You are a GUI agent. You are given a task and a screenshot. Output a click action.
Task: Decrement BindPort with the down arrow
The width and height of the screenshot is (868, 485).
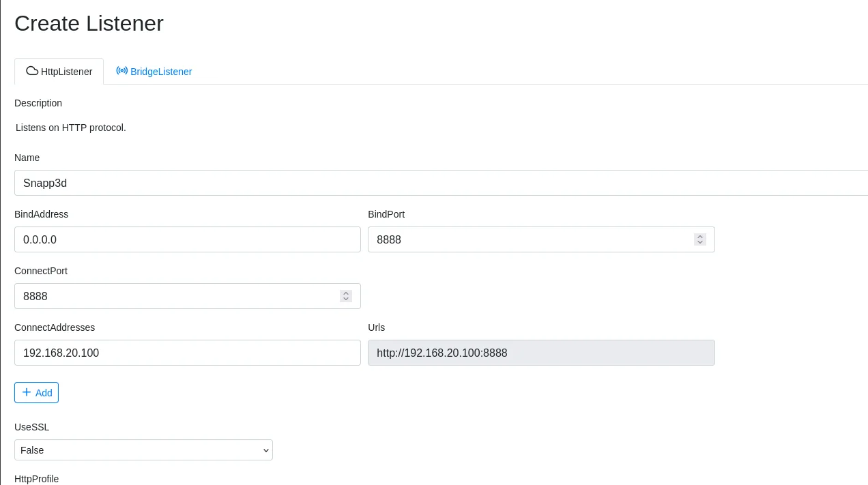(x=700, y=242)
